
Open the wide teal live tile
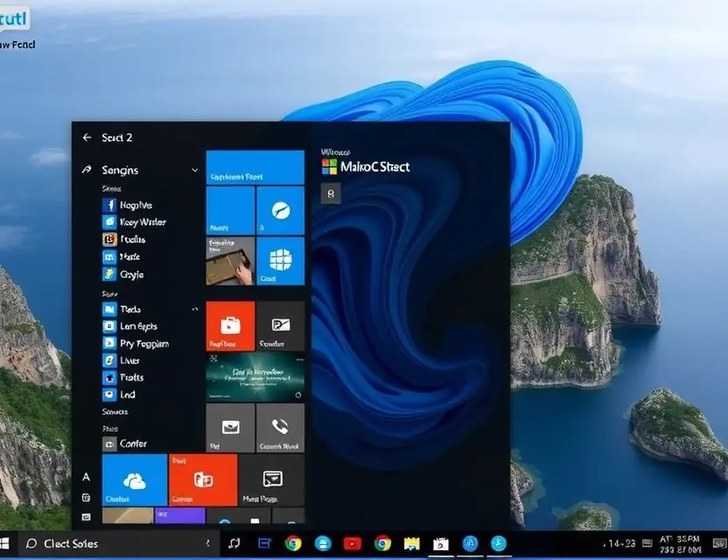255,377
